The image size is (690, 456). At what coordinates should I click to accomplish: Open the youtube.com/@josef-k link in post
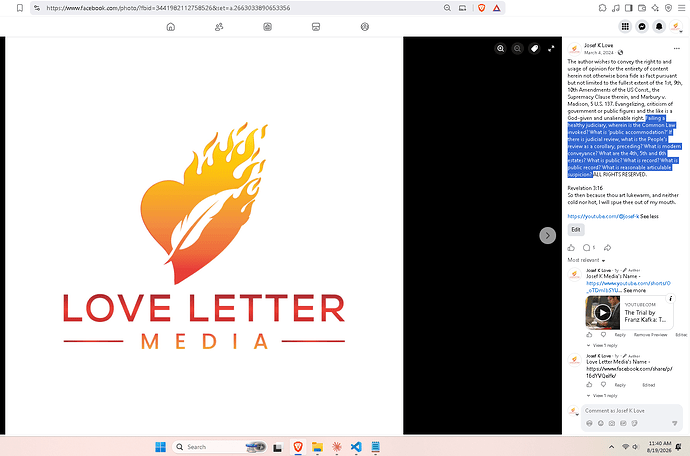pyautogui.click(x=603, y=216)
